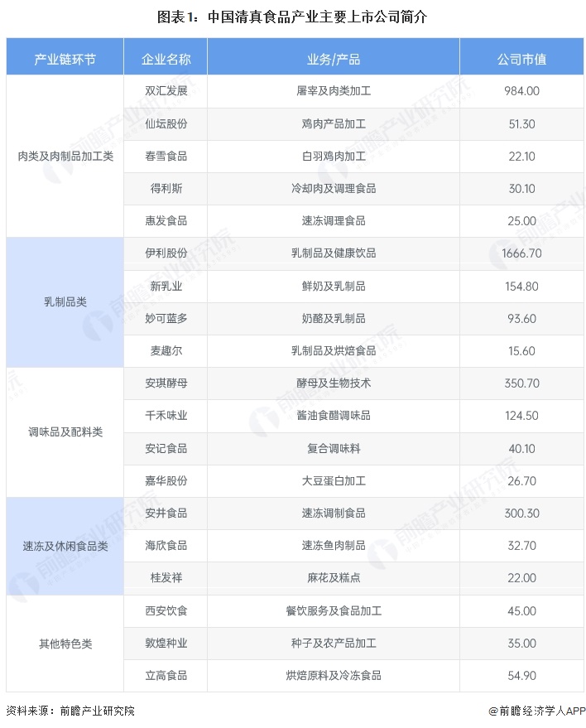Image resolution: width=586 pixels, height=728 pixels.
Task: Click the 54.90 market value
Action: coord(521,676)
